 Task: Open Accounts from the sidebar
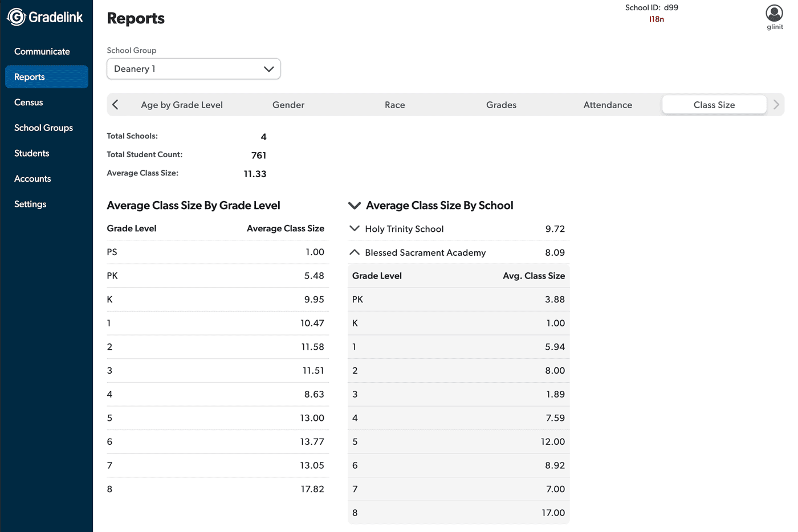(x=32, y=179)
